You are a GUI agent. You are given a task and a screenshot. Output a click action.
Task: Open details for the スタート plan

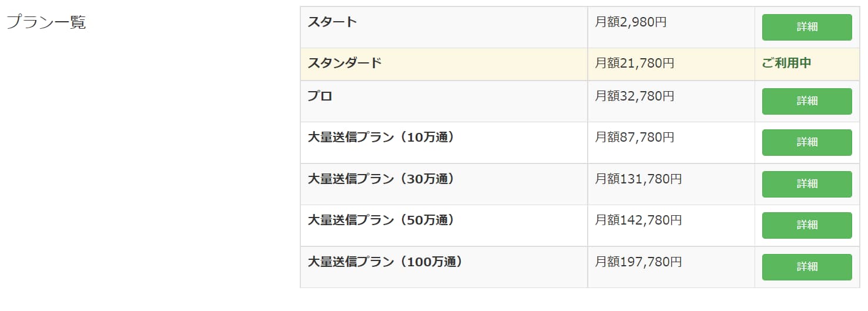tap(807, 27)
